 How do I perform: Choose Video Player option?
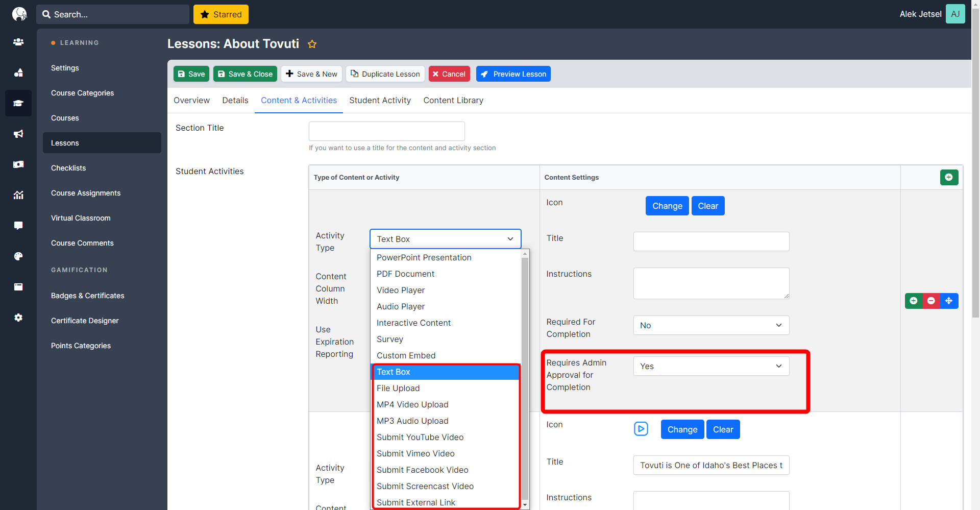tap(446, 290)
